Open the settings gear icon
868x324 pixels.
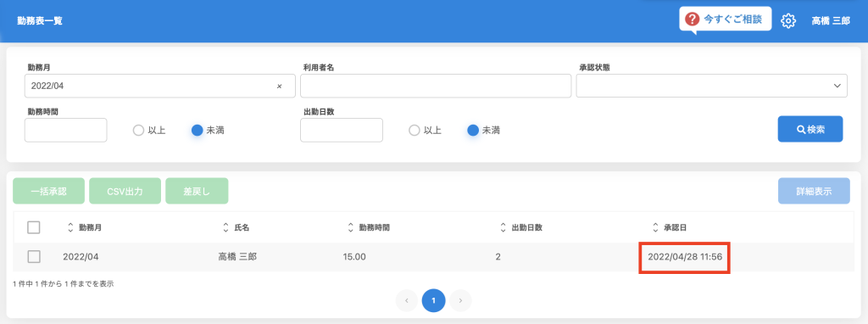tap(787, 21)
